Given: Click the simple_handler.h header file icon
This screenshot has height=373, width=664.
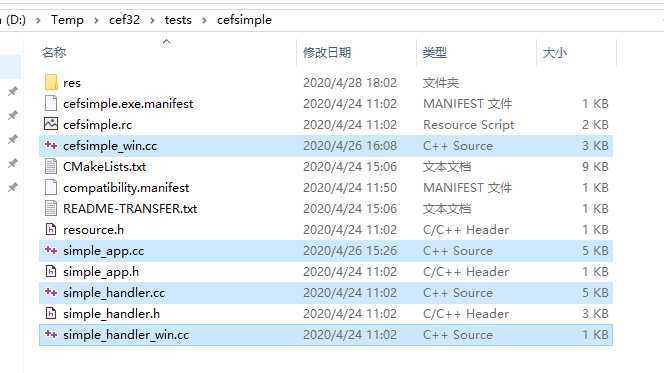Looking at the screenshot, I should (x=51, y=313).
